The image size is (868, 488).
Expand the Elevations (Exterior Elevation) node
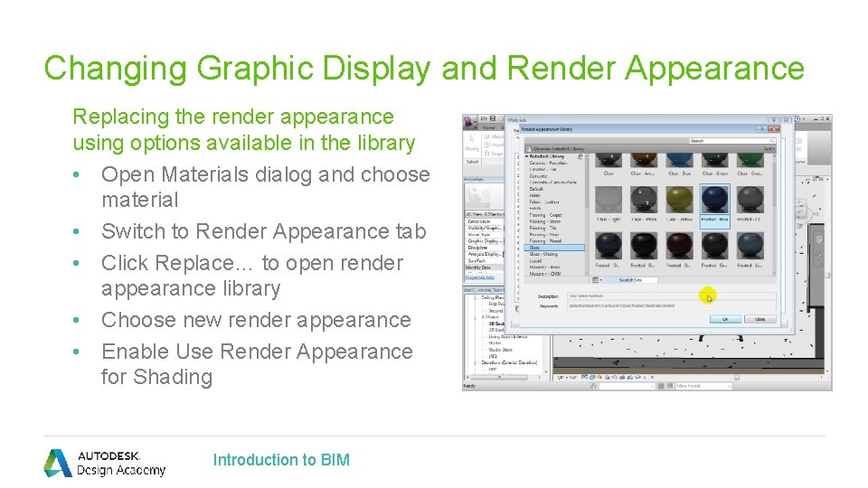coord(476,362)
